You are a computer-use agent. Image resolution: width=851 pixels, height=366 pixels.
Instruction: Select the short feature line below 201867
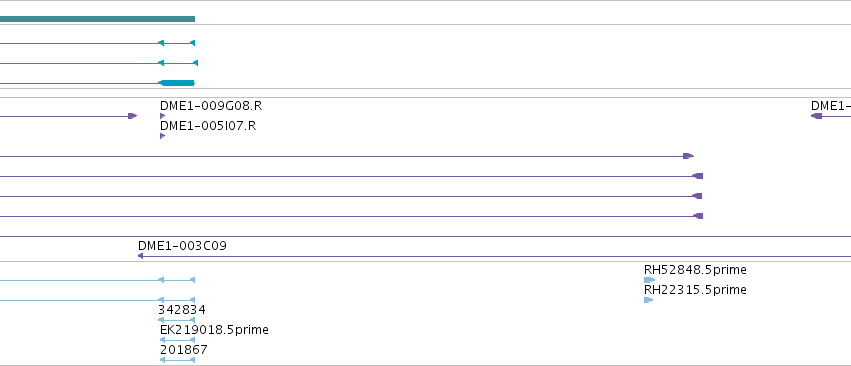(x=177, y=360)
